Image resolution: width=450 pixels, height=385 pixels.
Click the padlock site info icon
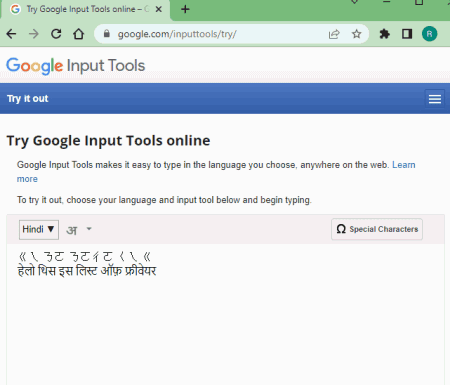coord(107,34)
